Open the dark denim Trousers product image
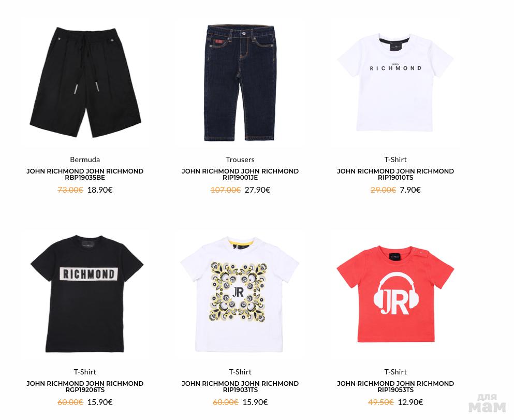 coord(240,83)
